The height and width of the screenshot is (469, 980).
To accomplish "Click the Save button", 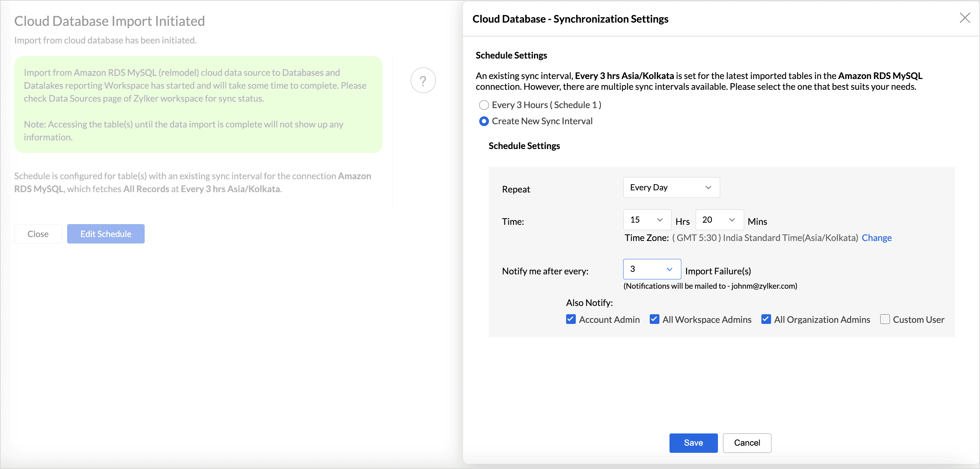I will tap(693, 443).
